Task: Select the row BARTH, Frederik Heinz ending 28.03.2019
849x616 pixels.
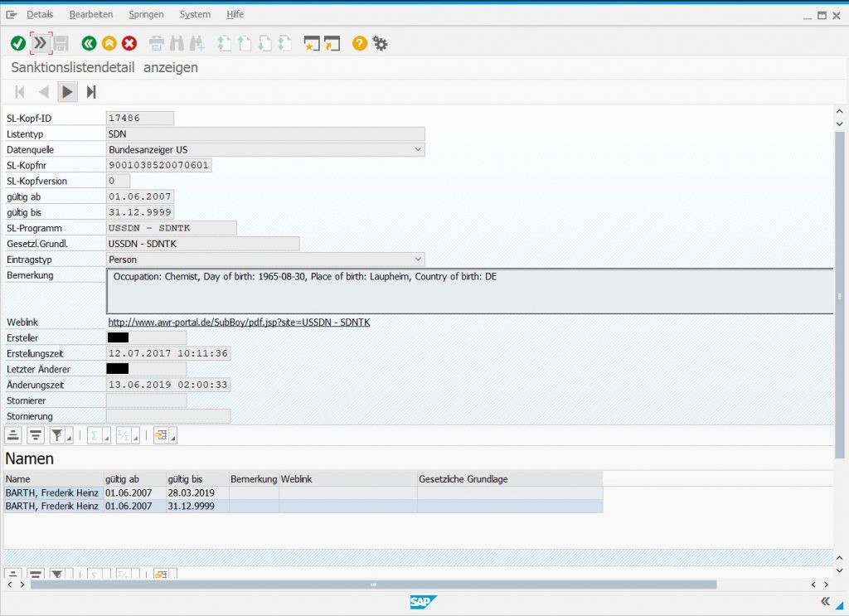Action: 52,492
